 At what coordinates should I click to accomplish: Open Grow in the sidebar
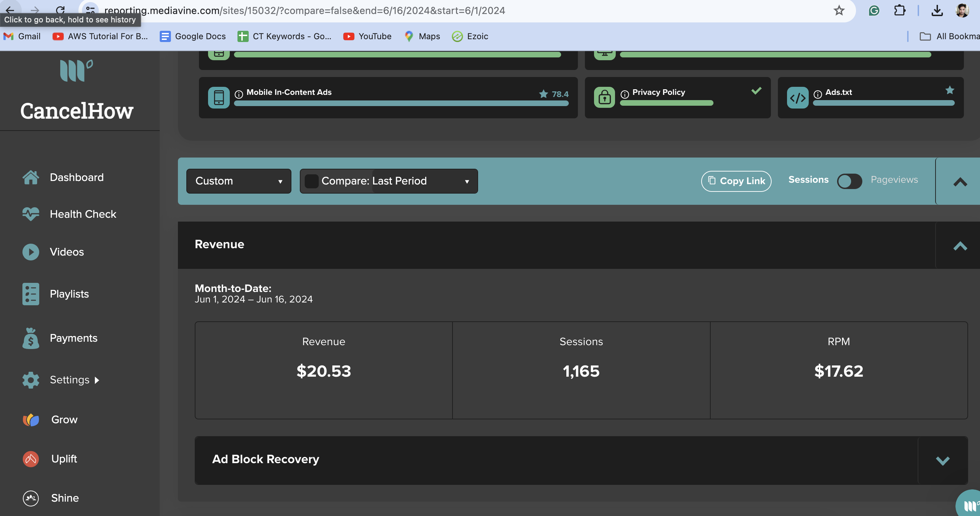(x=64, y=419)
